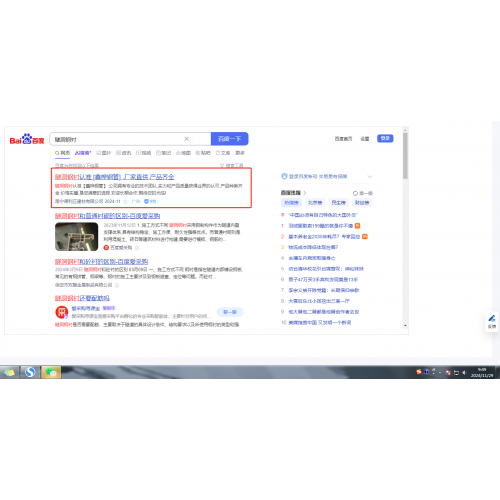Refresh hot list with 换一换
The width and height of the screenshot is (500, 500).
point(363,193)
